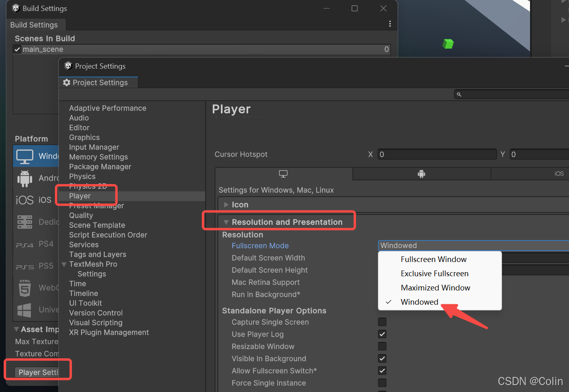Screen dimensions: 569x392
Task: Open Time settings category
Action: click(78, 284)
